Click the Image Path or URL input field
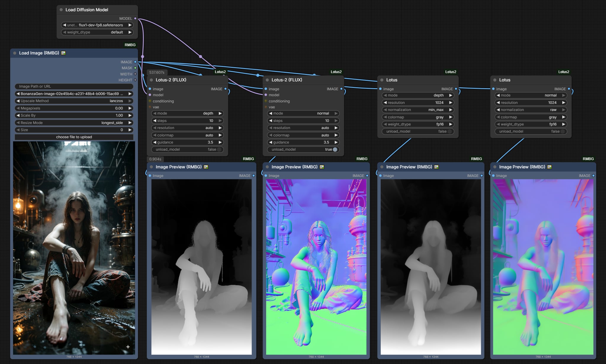Screen dimensions: 606x364 (x=74, y=86)
